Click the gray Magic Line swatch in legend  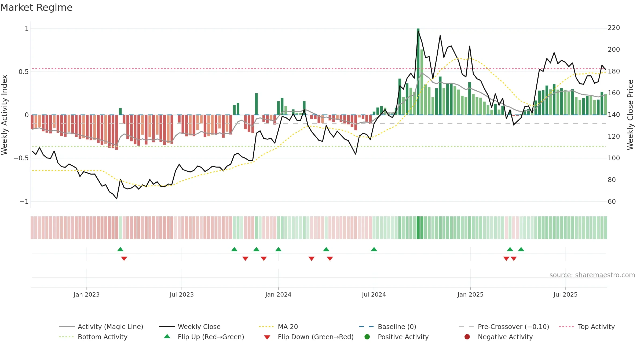(67, 327)
